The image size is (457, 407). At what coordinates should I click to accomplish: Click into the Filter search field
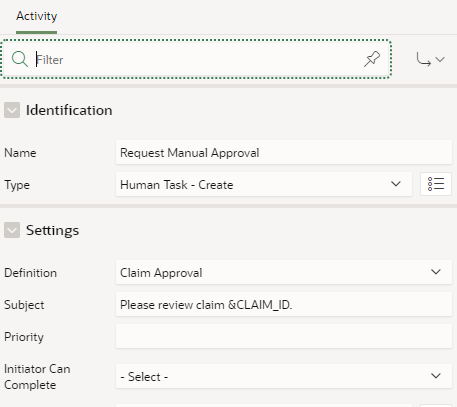click(x=198, y=60)
